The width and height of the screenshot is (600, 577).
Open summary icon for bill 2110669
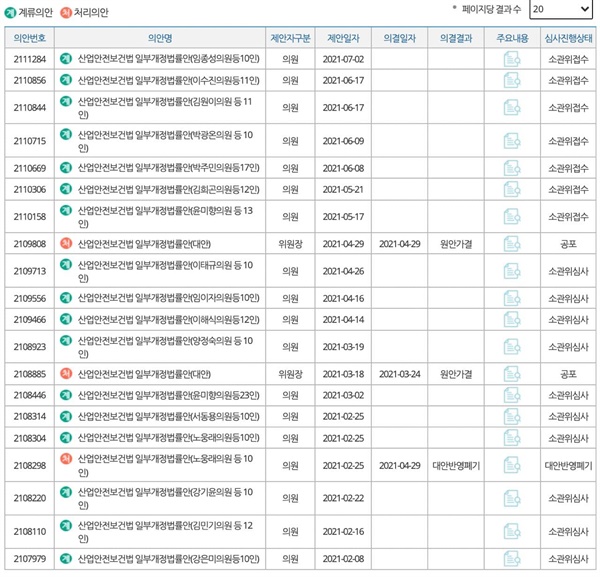(x=512, y=168)
